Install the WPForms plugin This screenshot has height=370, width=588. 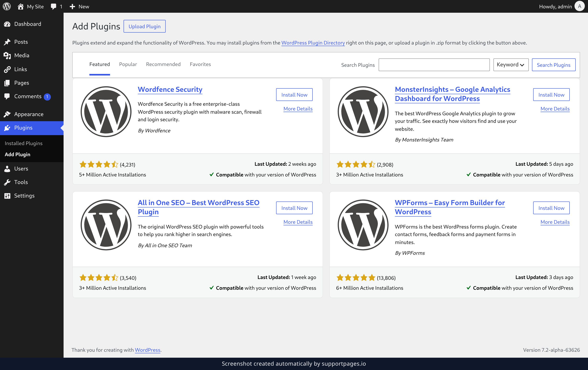tap(551, 208)
